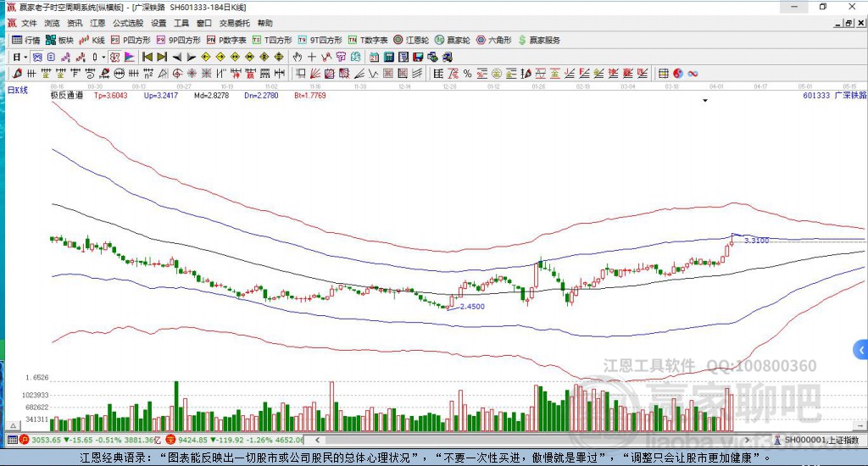
Task: Expand the 日 period dropdown arrow
Action: coord(25,57)
